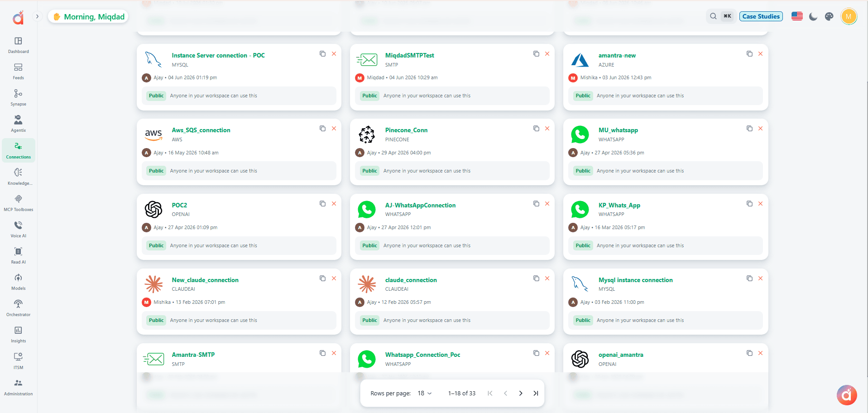This screenshot has width=868, height=413.
Task: Open the Dashboard sidebar item
Action: click(x=18, y=45)
